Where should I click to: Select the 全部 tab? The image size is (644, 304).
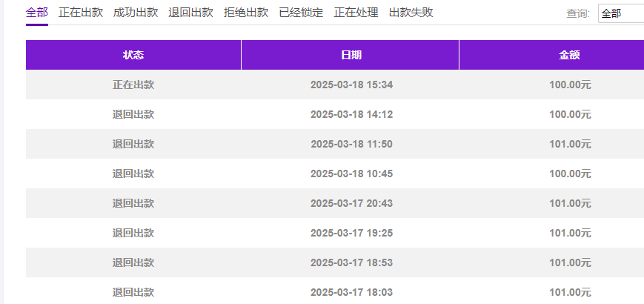click(36, 13)
